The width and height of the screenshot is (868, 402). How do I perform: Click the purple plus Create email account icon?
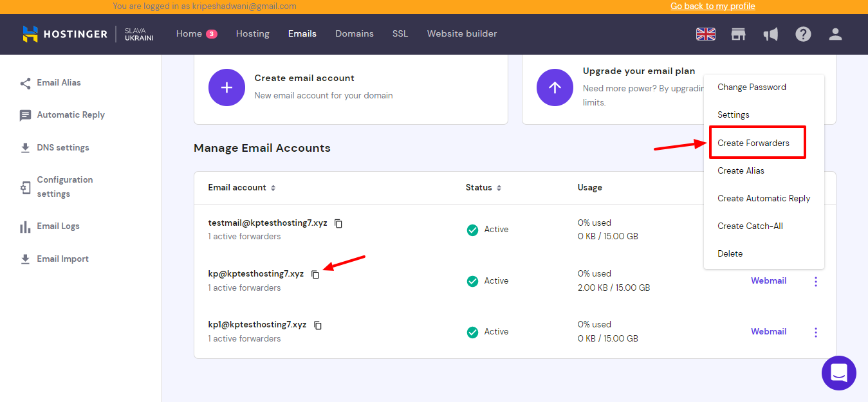pyautogui.click(x=226, y=88)
